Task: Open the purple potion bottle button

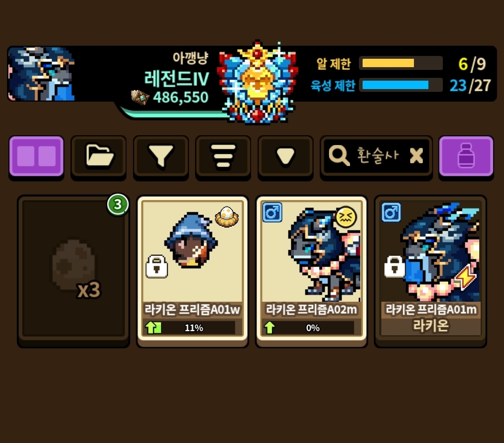Action: point(466,156)
